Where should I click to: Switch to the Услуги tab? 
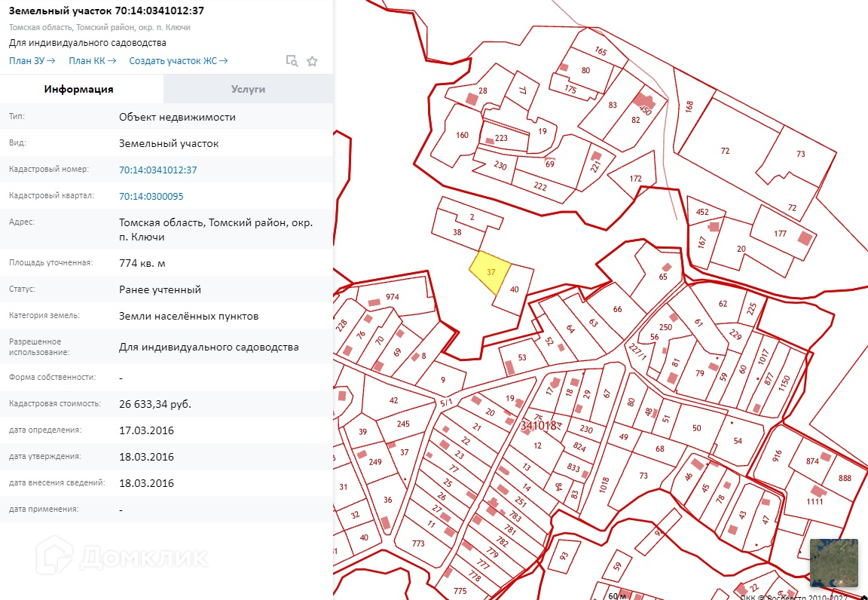pos(248,89)
